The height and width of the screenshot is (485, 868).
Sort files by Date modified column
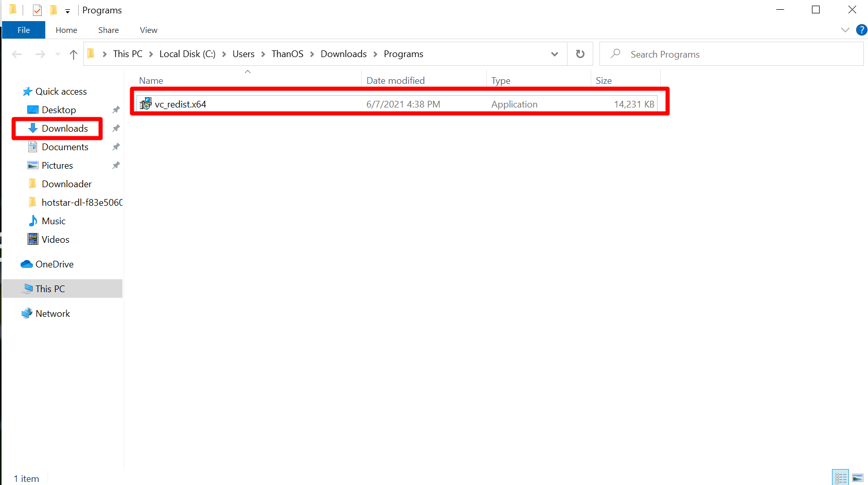[x=395, y=81]
